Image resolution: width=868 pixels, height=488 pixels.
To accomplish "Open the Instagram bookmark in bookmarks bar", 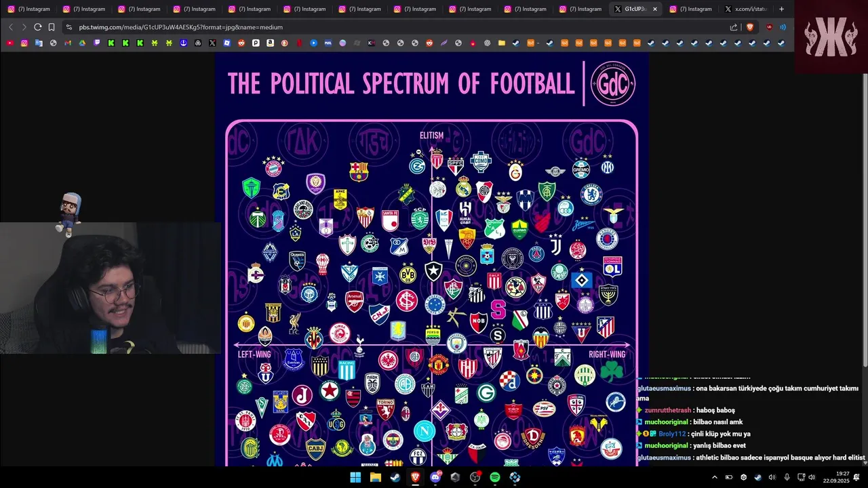I will (x=24, y=43).
